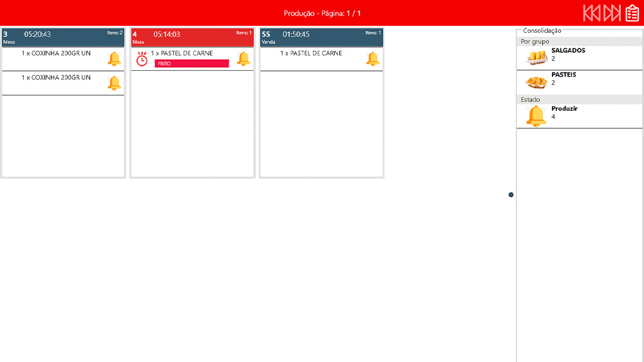This screenshot has width=644, height=362.
Task: Select the Salgados basket image
Action: point(536,58)
